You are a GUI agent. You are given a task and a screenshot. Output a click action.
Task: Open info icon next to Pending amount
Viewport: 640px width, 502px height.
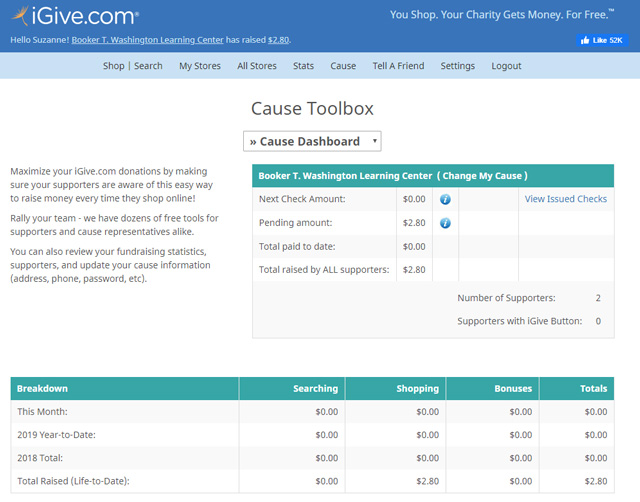(x=445, y=223)
